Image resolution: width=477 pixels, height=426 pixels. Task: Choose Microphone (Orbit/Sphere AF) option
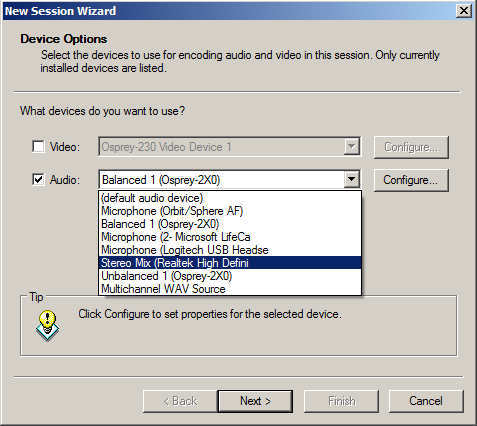tap(230, 211)
